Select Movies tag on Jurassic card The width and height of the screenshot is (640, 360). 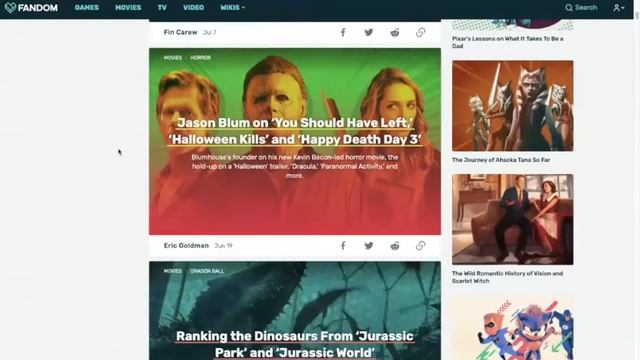point(173,271)
